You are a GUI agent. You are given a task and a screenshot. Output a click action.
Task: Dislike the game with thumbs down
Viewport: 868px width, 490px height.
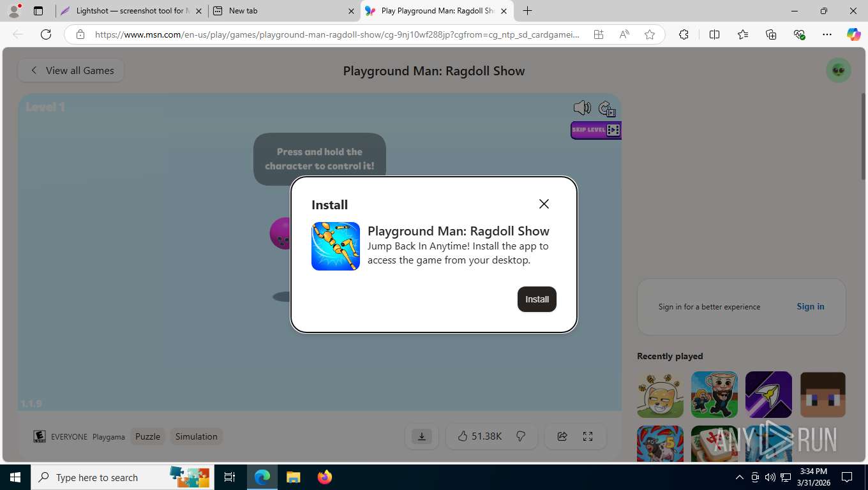[x=521, y=436]
